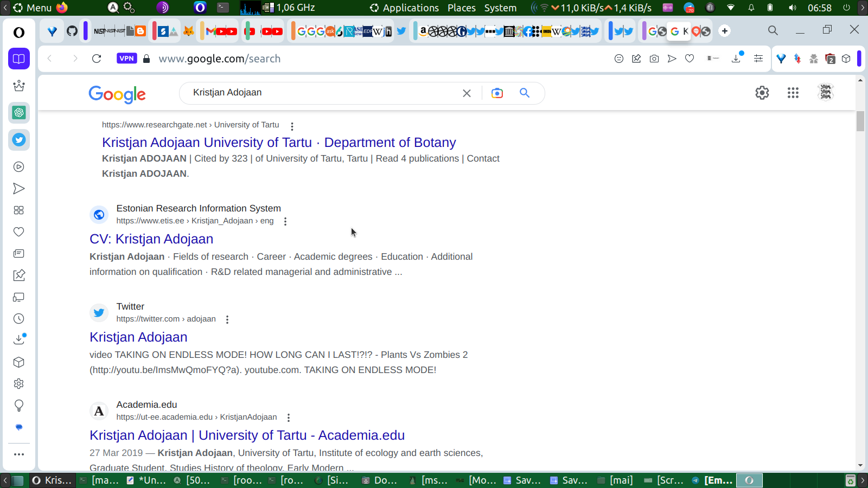868x488 pixels.
Task: Open Opera main menu logo
Action: (19, 33)
